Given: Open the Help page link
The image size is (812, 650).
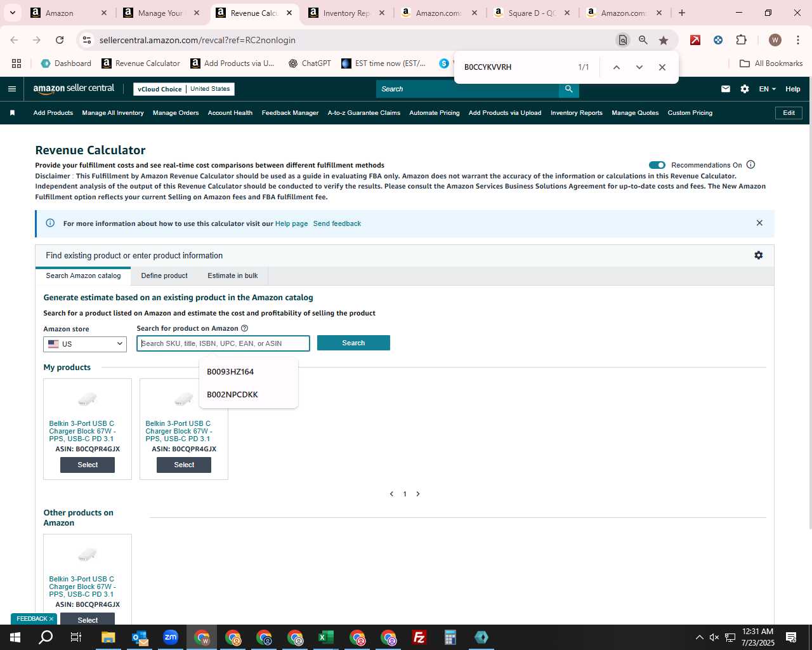Looking at the screenshot, I should coord(291,223).
